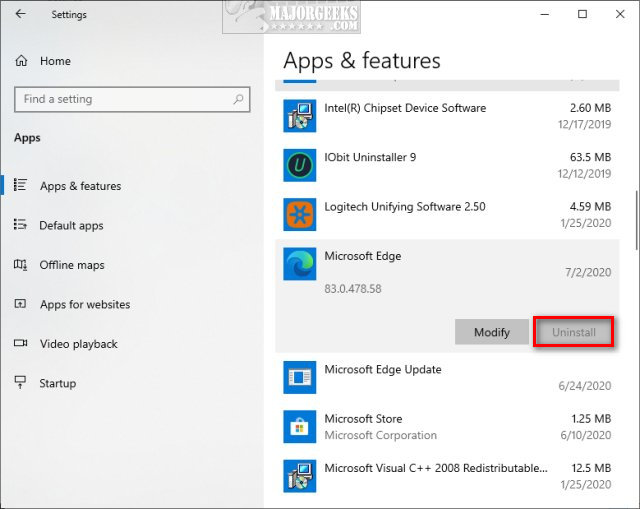The height and width of the screenshot is (509, 640).
Task: Click the Microsoft Edge Update icon
Action: [x=300, y=377]
